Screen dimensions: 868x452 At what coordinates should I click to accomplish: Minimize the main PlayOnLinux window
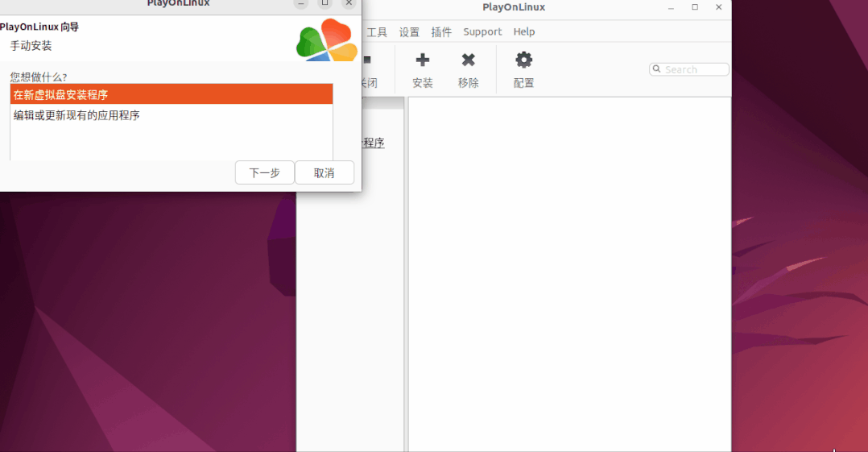(x=671, y=7)
